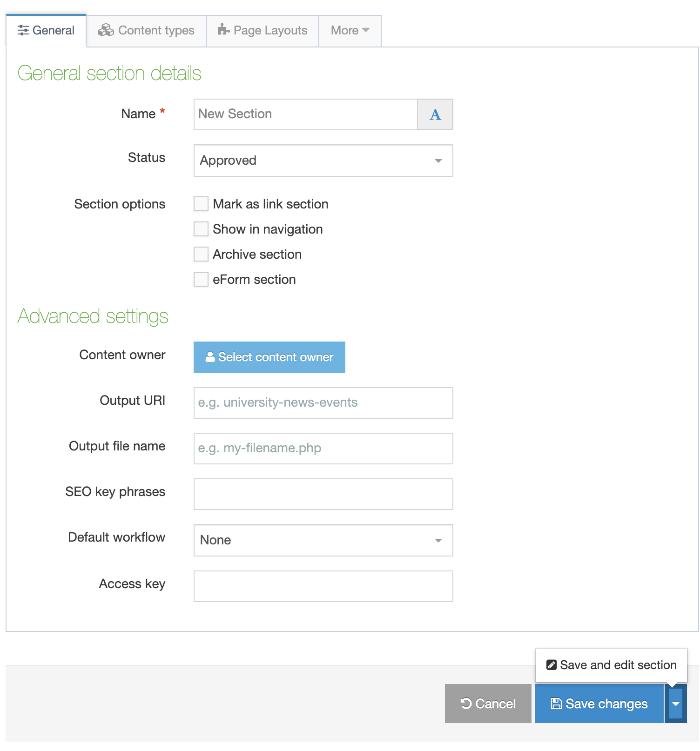Click into the SEO key phrases field
This screenshot has width=700, height=751.
coord(323,494)
